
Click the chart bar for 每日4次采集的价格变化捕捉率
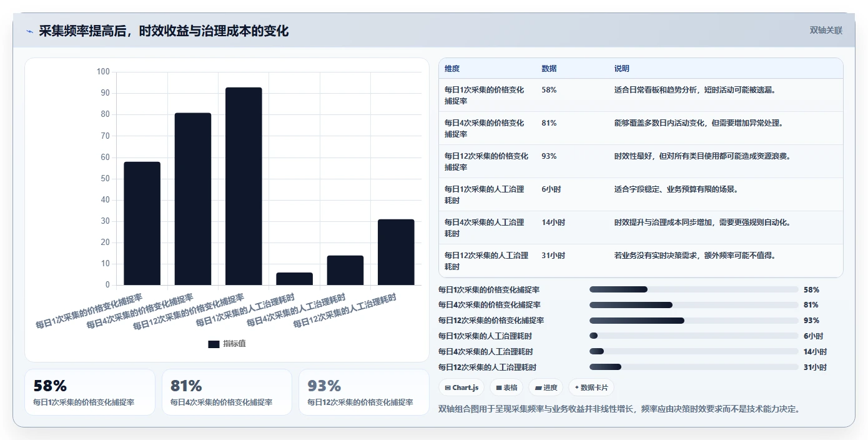(x=193, y=199)
